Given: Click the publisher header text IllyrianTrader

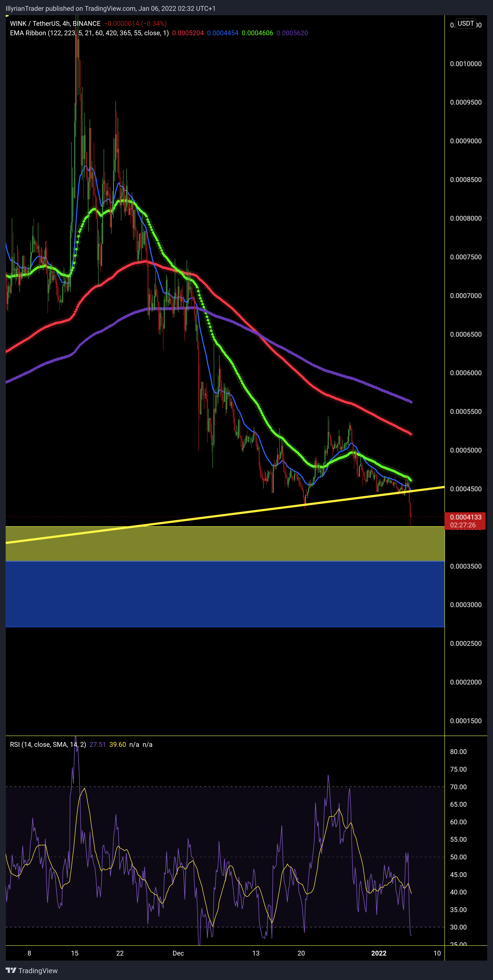Looking at the screenshot, I should pos(24,8).
